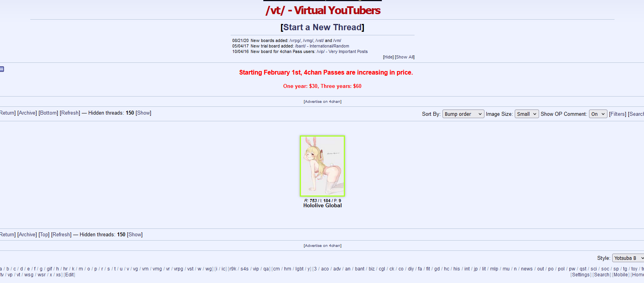Open the /bant/ - International/Random link

(322, 46)
